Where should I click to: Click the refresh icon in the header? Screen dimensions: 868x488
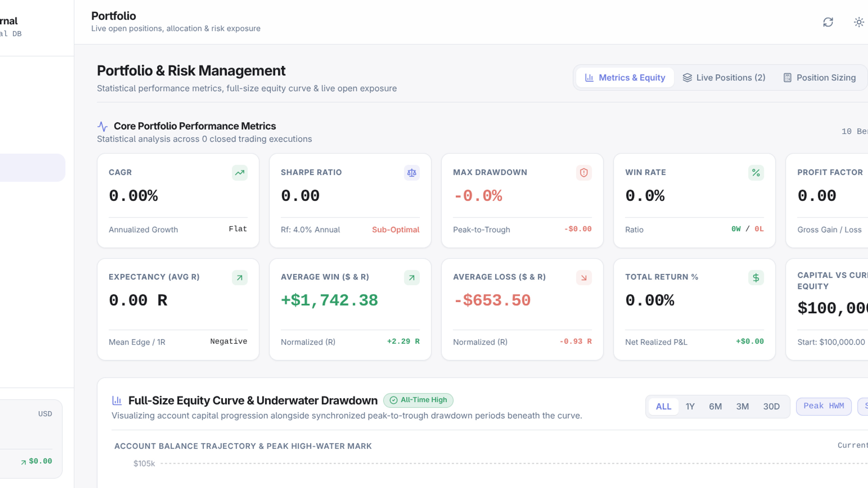point(828,22)
